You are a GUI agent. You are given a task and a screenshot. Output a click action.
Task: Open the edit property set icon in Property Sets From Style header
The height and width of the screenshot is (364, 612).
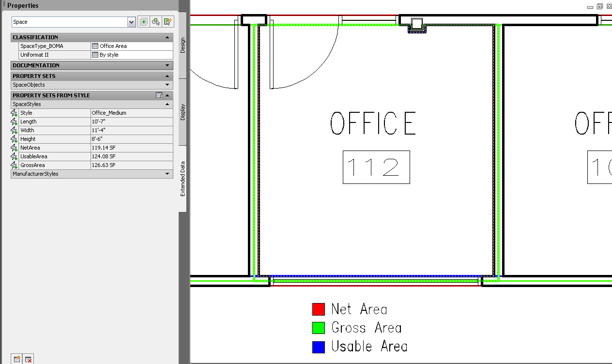(x=159, y=95)
